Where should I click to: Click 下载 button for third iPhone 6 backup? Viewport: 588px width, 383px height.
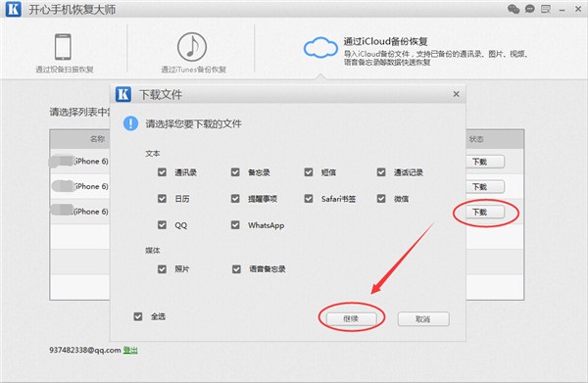(485, 213)
